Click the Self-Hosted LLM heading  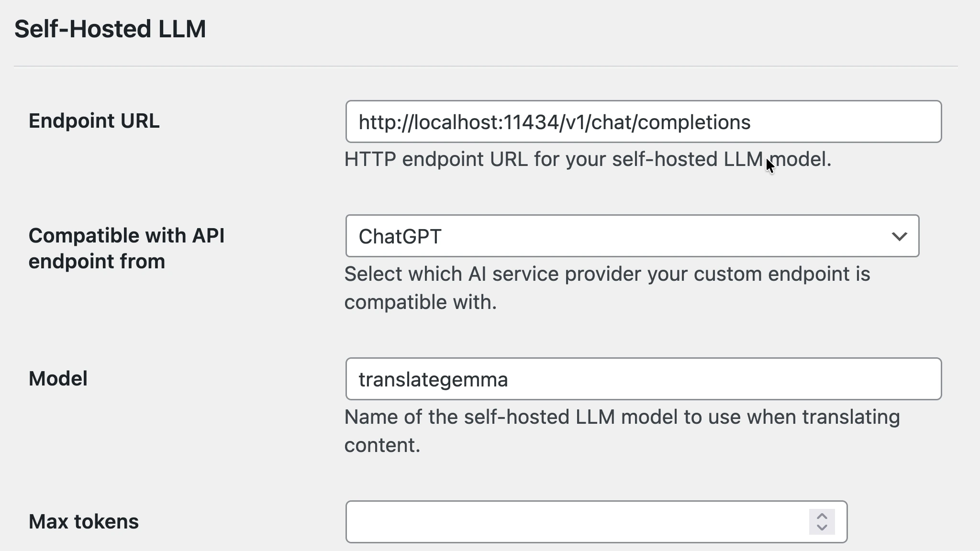click(x=110, y=29)
